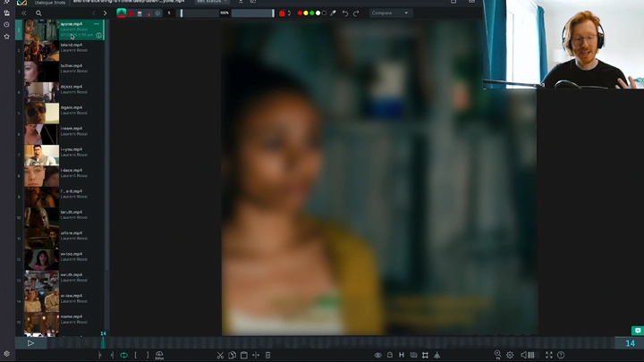Screen dimensions: 644x362
Task: Pick the eyedropper color tool
Action: coord(334,13)
